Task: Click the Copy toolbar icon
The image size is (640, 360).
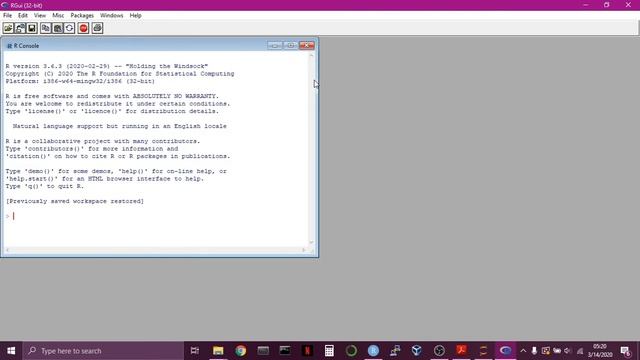Action: pos(46,28)
